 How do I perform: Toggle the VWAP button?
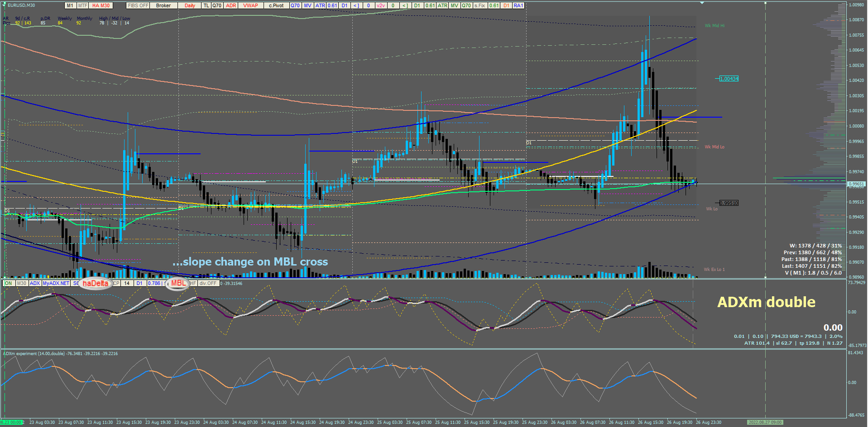pos(250,5)
